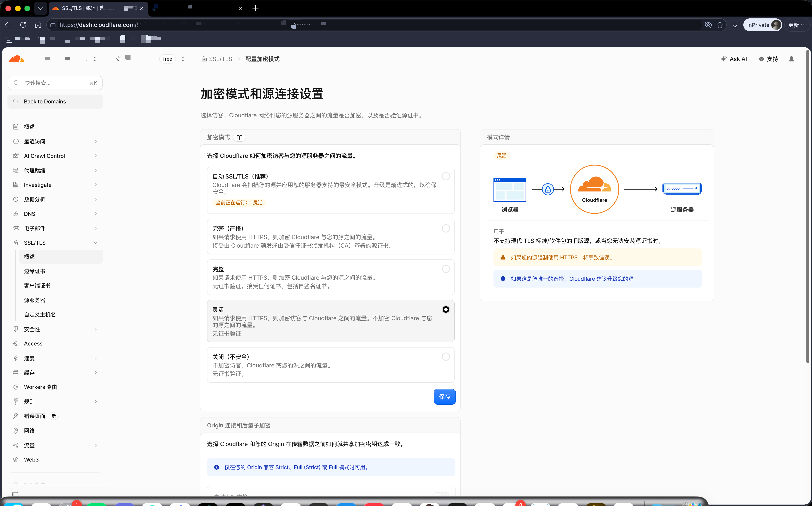Select 灵活 encryption mode radio
812x506 pixels.
tap(446, 309)
